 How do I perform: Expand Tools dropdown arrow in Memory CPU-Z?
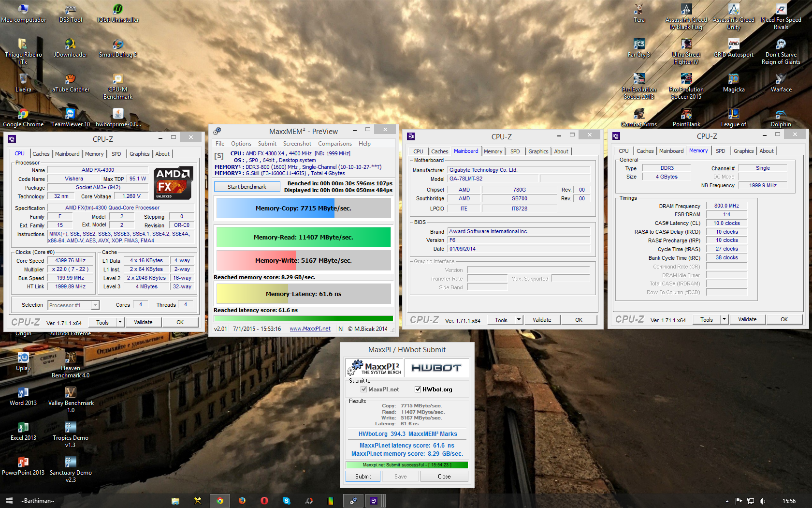[724, 319]
